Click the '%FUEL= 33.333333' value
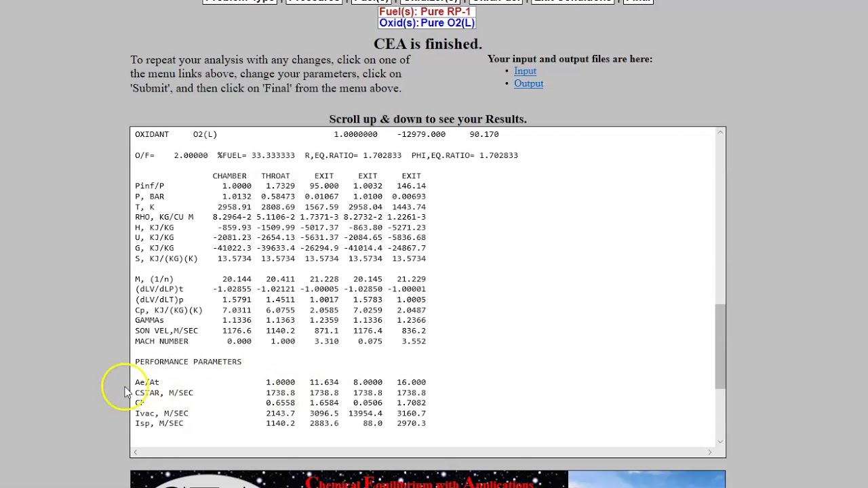 coord(256,155)
